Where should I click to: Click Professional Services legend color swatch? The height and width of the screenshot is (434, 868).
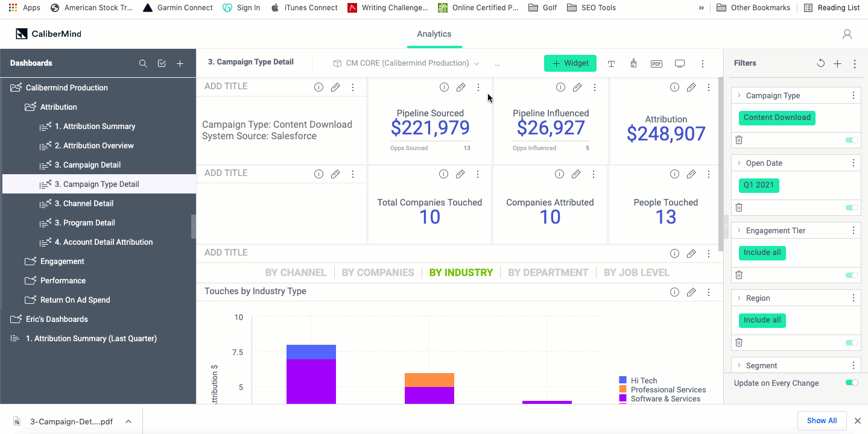coord(622,389)
